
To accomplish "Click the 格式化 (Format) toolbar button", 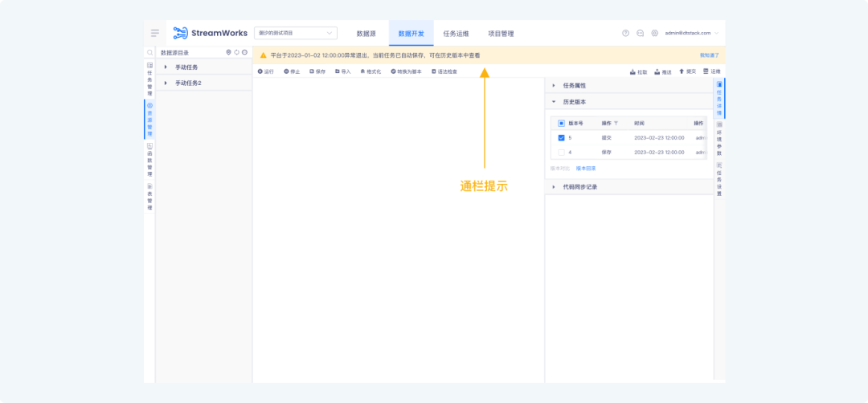I will click(362, 71).
